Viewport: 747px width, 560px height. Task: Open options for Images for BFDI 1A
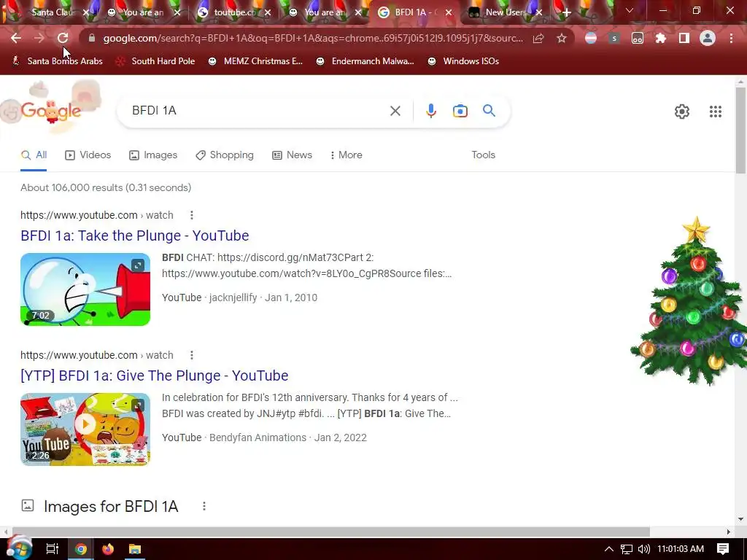pyautogui.click(x=204, y=506)
